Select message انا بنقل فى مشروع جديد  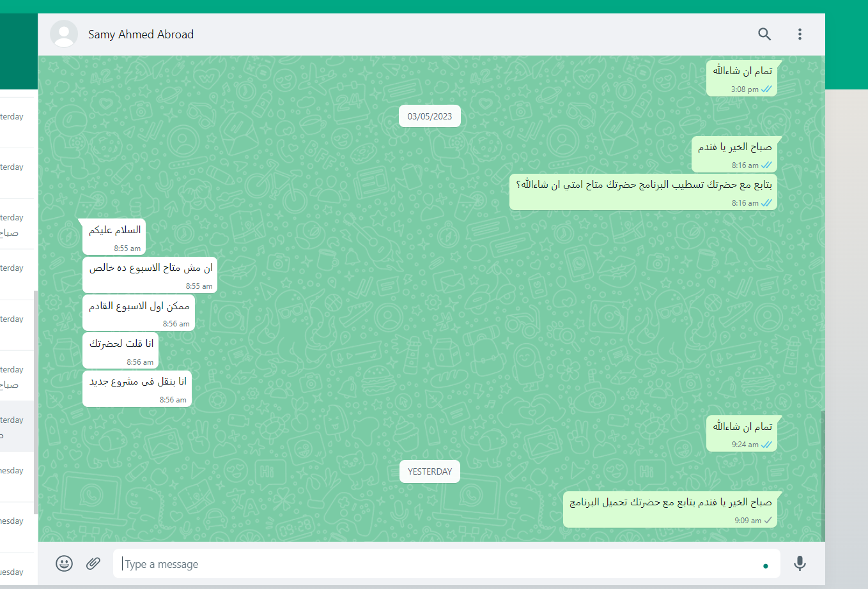tap(137, 388)
